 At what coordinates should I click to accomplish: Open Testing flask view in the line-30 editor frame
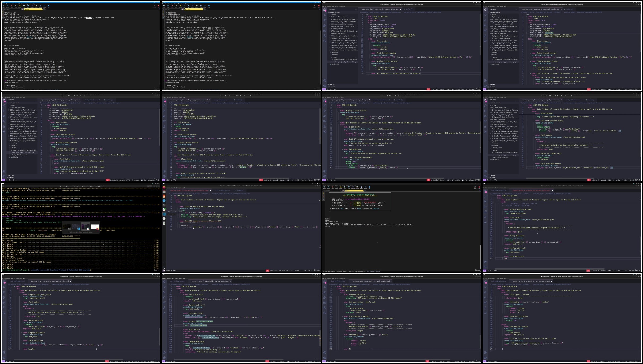325,36
